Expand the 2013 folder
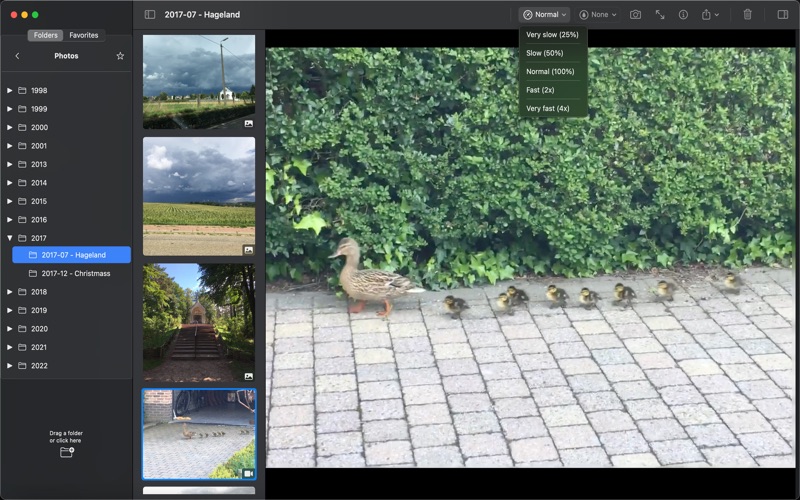This screenshot has width=800, height=500. click(x=10, y=164)
